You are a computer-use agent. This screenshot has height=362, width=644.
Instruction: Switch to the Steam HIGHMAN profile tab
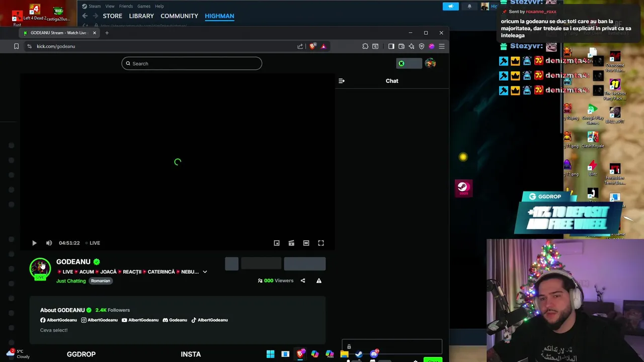click(219, 16)
